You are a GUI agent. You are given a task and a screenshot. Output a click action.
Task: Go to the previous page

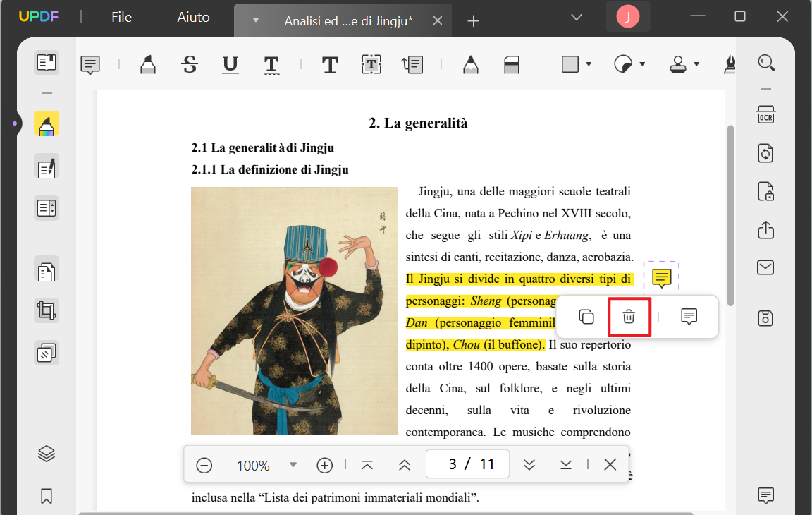click(405, 465)
